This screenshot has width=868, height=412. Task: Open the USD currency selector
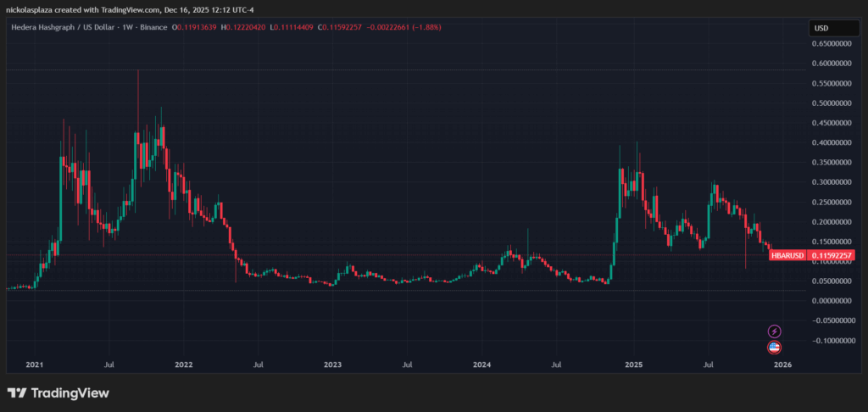point(821,28)
